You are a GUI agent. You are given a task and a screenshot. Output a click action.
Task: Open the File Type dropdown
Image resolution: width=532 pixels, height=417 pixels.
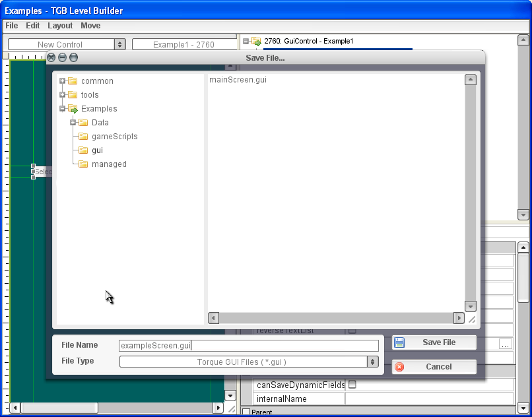click(249, 362)
